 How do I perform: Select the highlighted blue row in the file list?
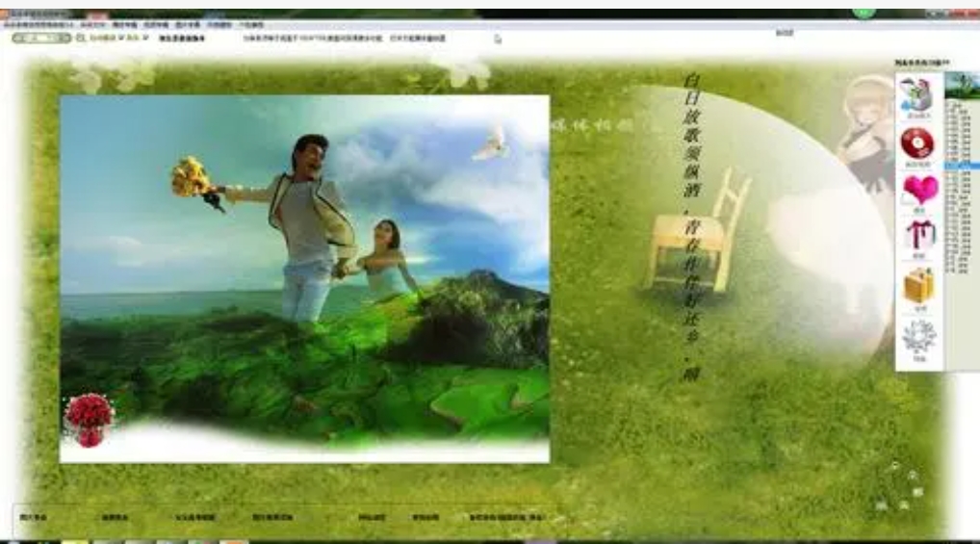(x=962, y=167)
